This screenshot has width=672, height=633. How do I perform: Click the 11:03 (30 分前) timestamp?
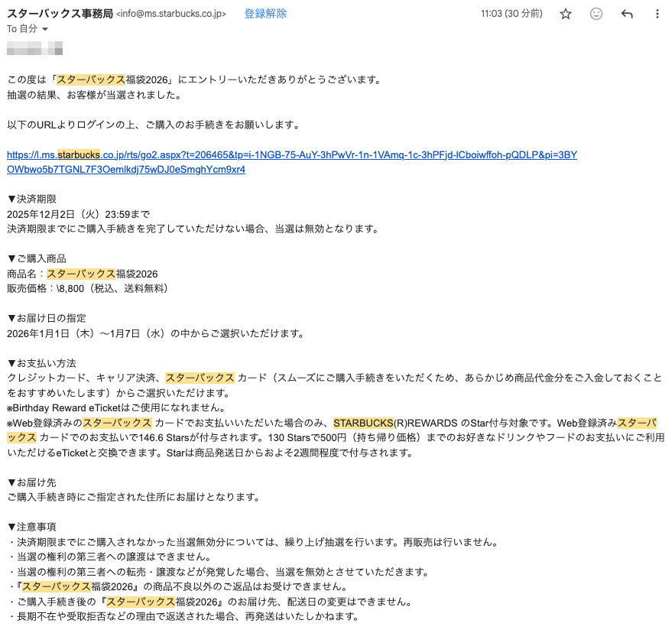click(511, 14)
